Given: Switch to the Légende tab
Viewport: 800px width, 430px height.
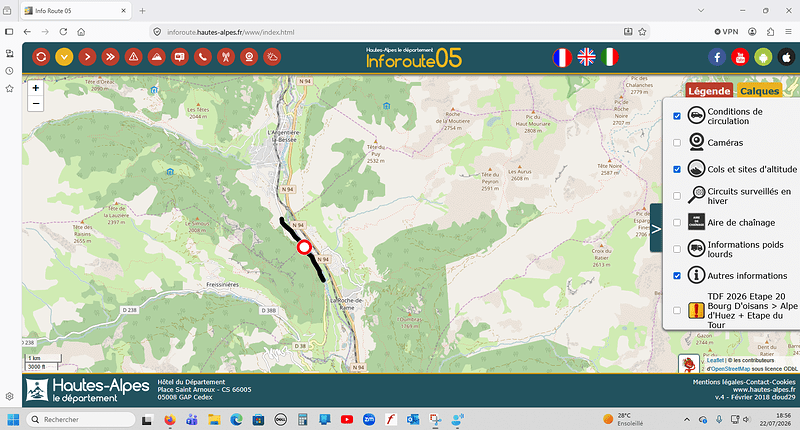Looking at the screenshot, I should pos(709,91).
